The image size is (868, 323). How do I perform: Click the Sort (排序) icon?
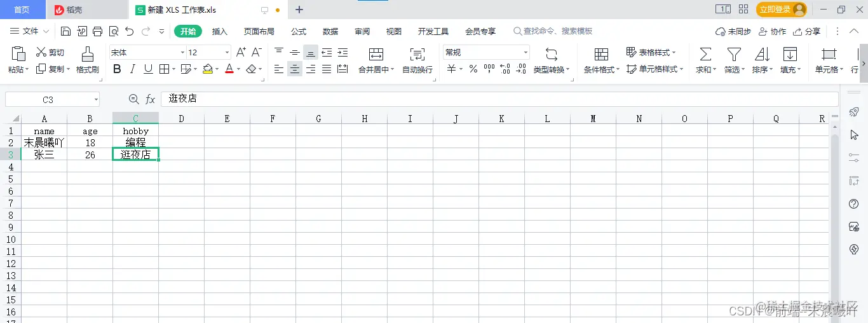(762, 54)
